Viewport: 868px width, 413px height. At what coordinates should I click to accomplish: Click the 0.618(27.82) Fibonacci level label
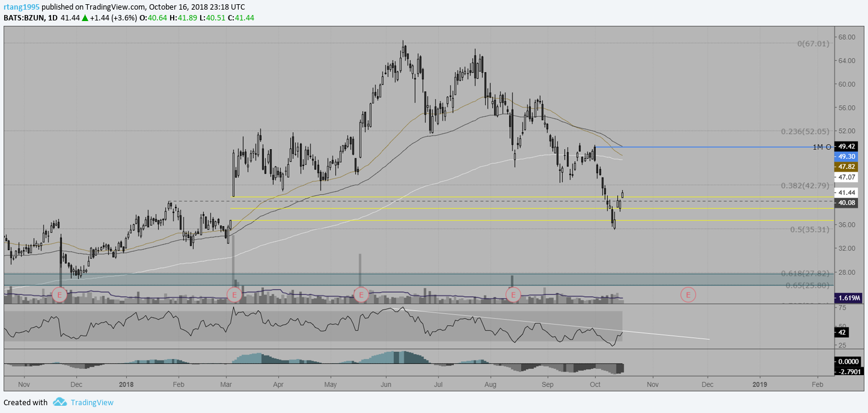point(805,273)
